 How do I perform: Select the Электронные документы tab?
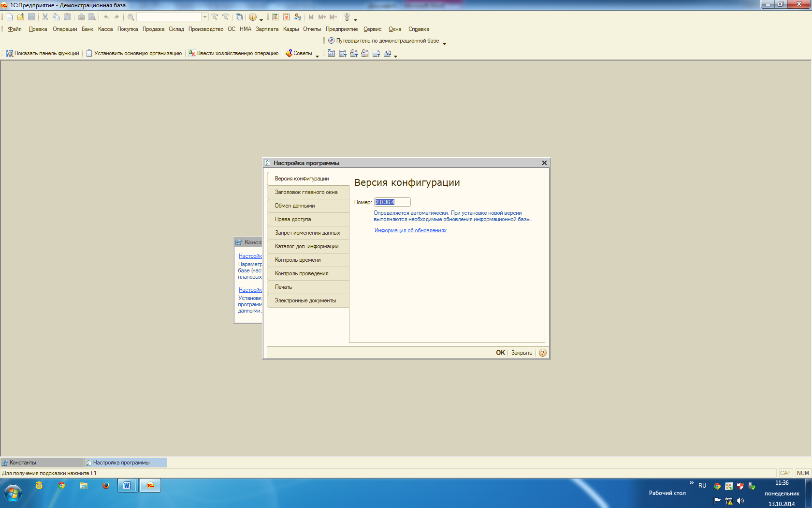[x=308, y=300]
